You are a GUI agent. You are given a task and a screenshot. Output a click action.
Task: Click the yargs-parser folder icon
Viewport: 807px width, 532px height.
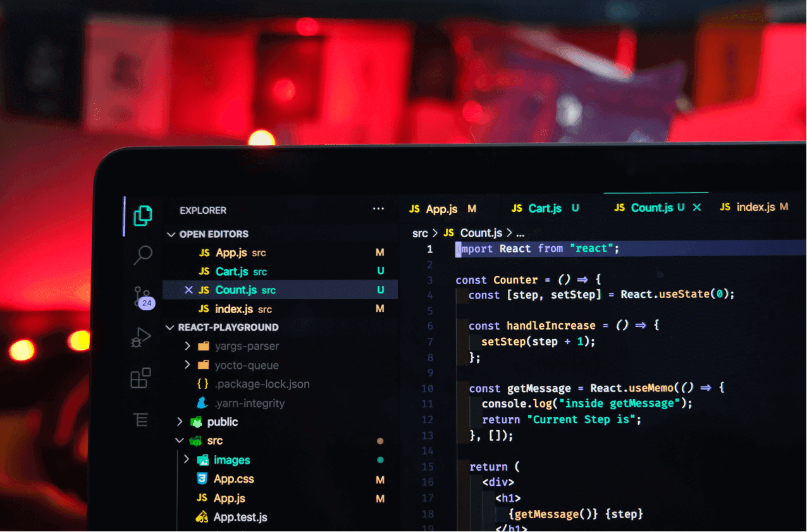204,346
